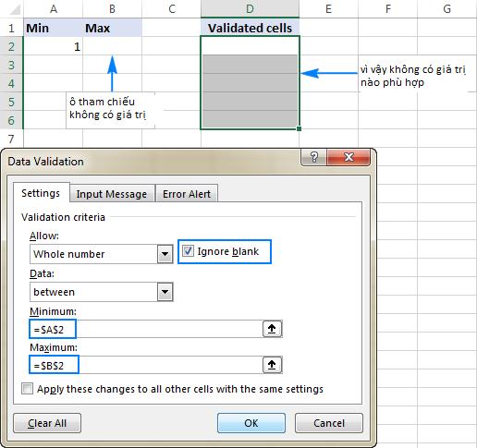Click the Cancel button
This screenshot has height=448, width=477.
coord(329,423)
